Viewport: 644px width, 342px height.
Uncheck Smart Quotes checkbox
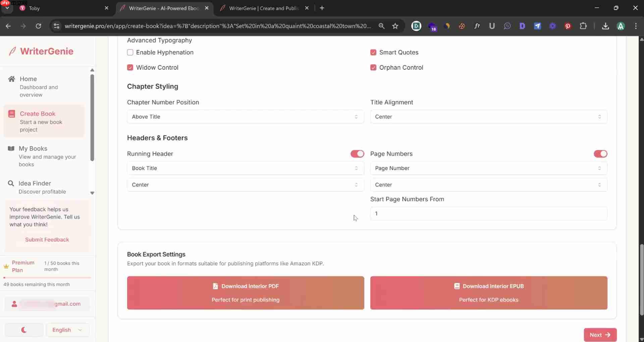point(373,52)
